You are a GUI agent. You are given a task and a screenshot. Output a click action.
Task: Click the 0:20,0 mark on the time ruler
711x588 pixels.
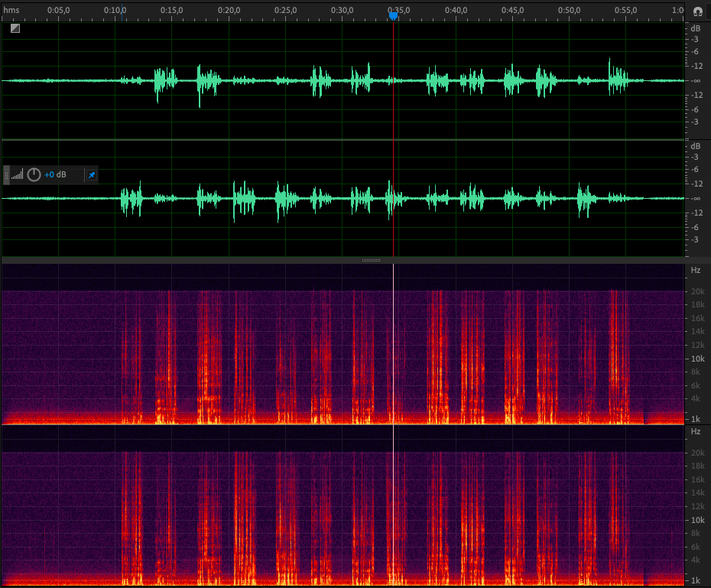point(229,11)
